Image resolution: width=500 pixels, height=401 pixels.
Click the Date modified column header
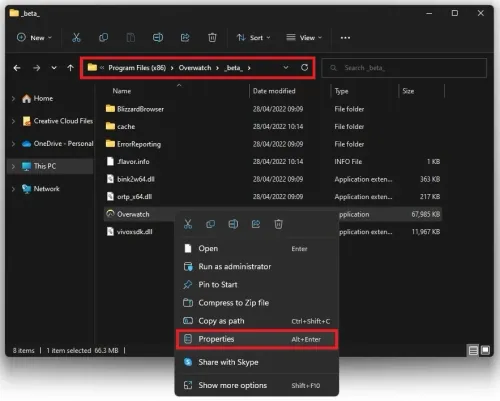click(x=274, y=91)
